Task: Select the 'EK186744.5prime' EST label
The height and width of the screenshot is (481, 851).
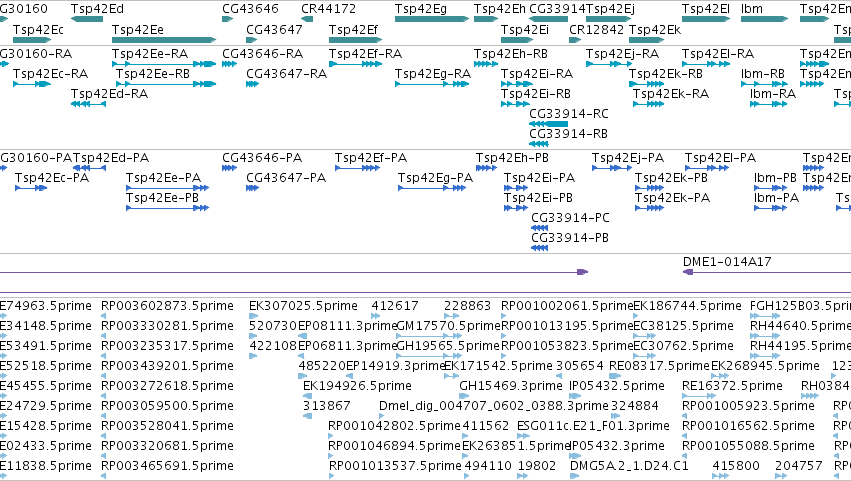Action: tap(687, 306)
